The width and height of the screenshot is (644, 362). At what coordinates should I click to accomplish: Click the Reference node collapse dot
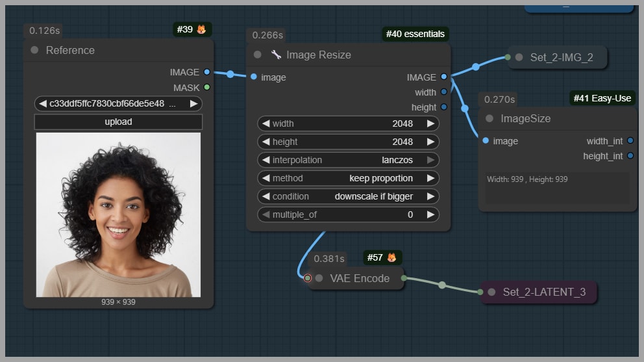point(34,50)
